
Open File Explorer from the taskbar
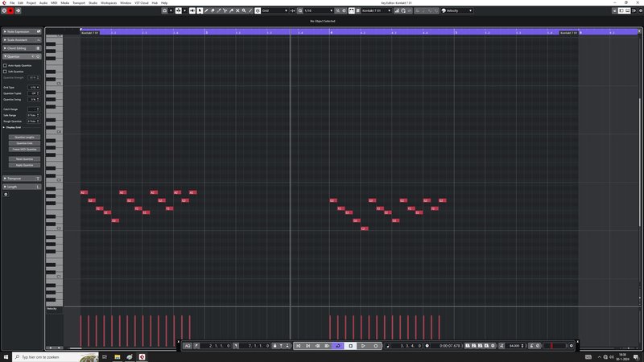pyautogui.click(x=117, y=357)
